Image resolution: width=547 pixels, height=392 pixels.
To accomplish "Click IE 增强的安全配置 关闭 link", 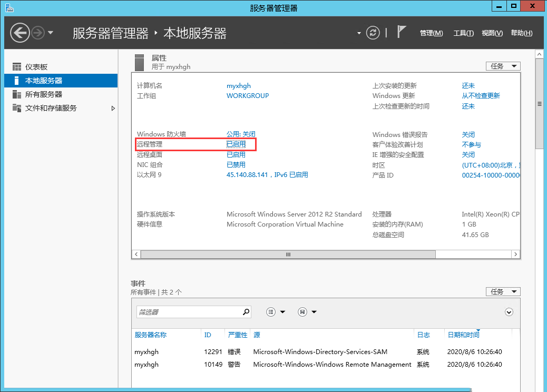I will pyautogui.click(x=468, y=154).
